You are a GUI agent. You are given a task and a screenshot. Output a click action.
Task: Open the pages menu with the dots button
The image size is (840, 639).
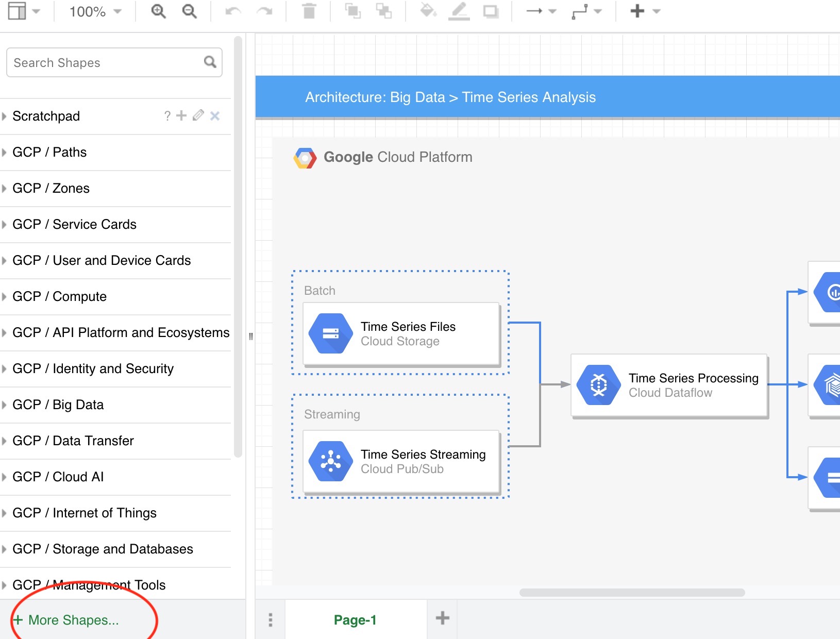(x=270, y=620)
